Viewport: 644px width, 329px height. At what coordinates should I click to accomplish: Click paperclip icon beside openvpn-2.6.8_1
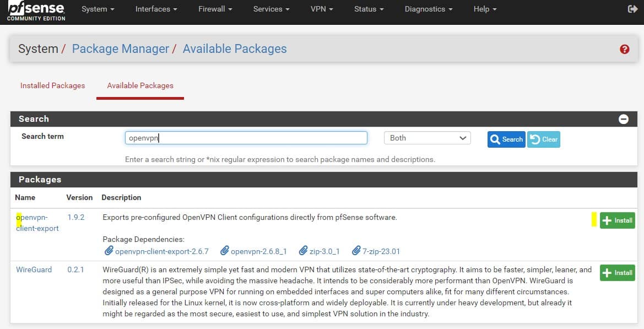tap(225, 251)
